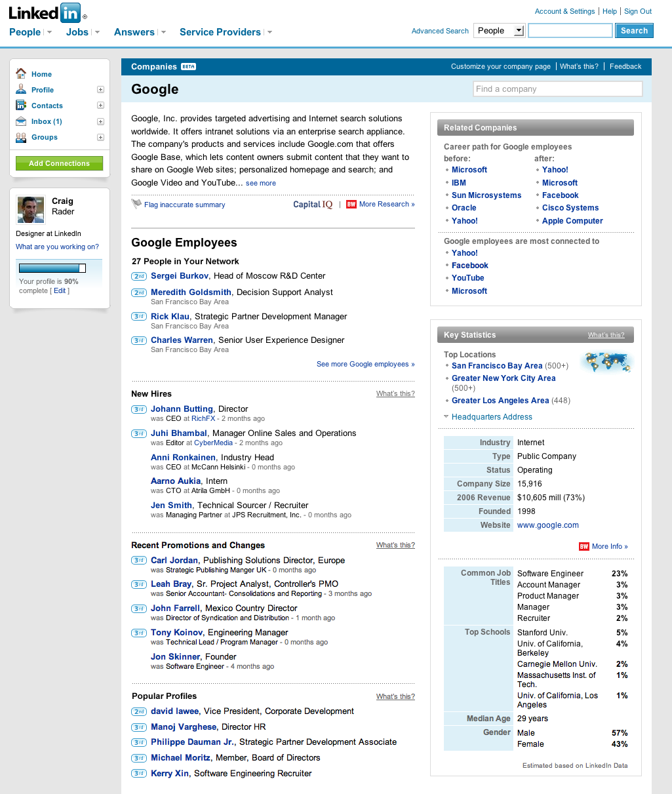Click the Home house icon in sidebar
The height and width of the screenshot is (794, 672).
coord(21,73)
